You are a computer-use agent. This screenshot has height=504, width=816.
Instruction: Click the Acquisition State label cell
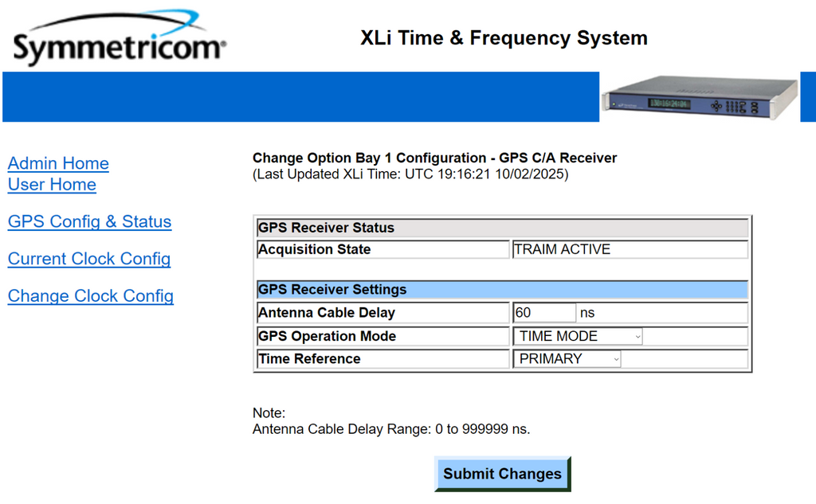point(382,249)
